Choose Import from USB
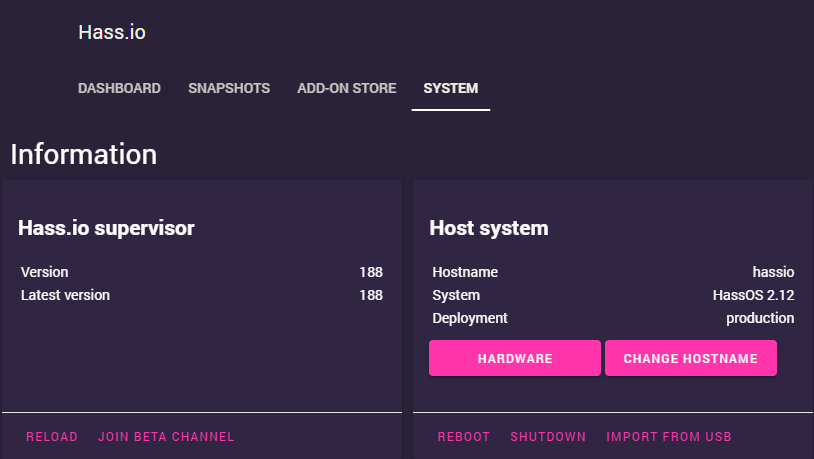 tap(669, 436)
